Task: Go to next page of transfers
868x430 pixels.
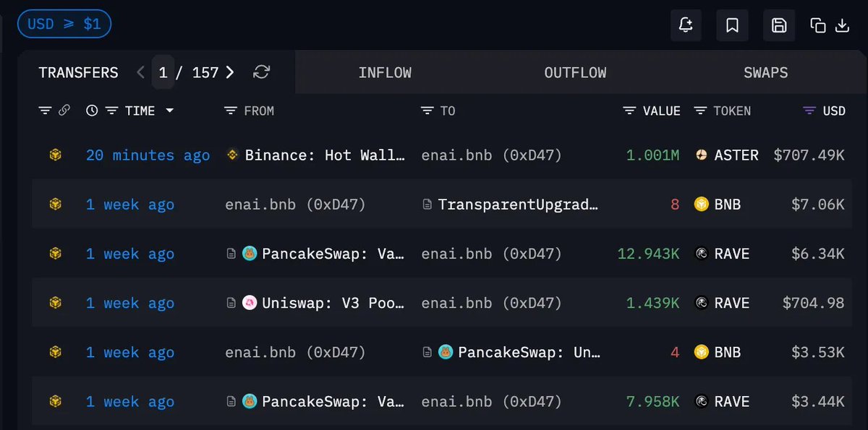Action: pos(230,72)
